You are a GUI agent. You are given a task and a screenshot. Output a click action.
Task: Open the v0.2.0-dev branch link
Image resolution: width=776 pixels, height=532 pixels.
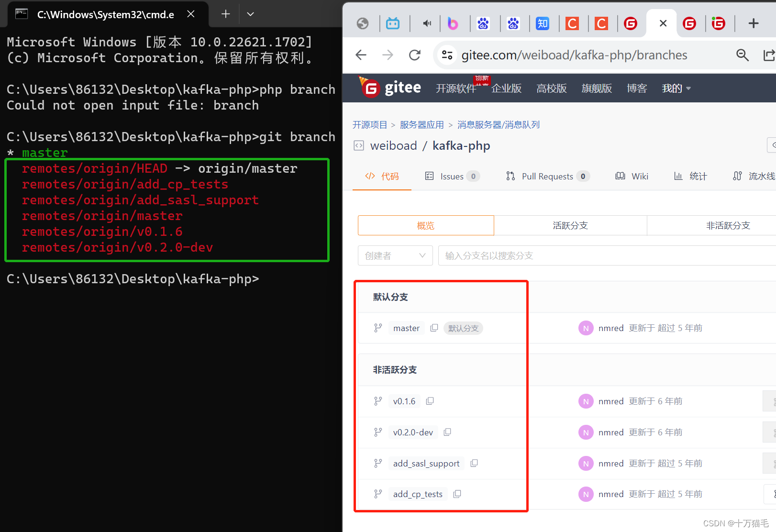(x=413, y=432)
